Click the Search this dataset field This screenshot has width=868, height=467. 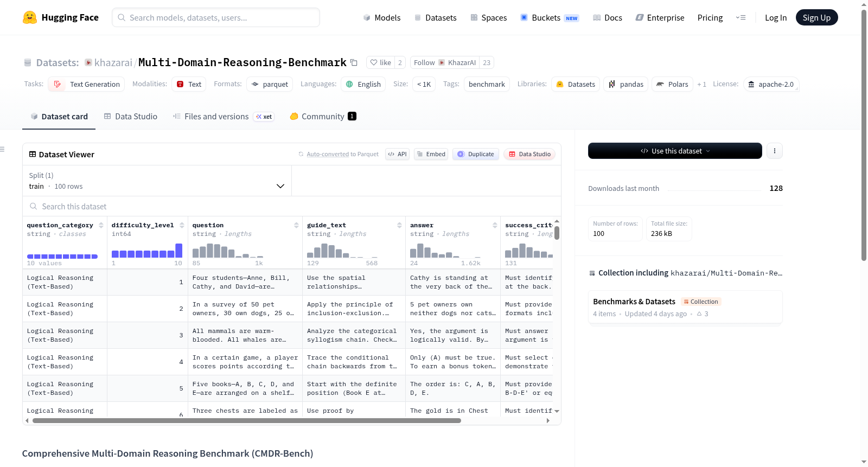pyautogui.click(x=292, y=206)
